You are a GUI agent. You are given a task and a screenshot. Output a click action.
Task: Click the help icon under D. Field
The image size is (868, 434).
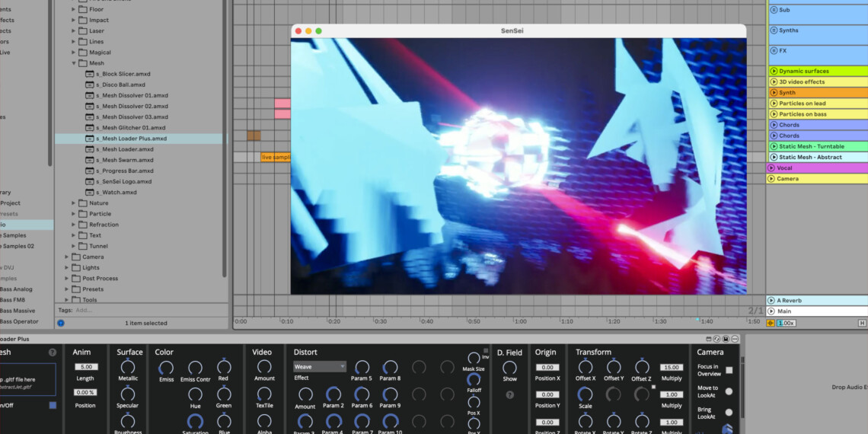(509, 395)
